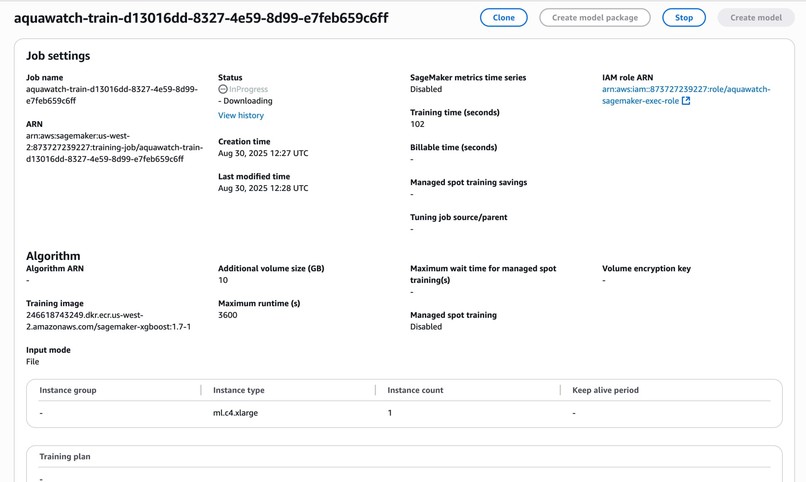Click external link icon beside IAM role
This screenshot has width=806, height=482.
coord(686,101)
